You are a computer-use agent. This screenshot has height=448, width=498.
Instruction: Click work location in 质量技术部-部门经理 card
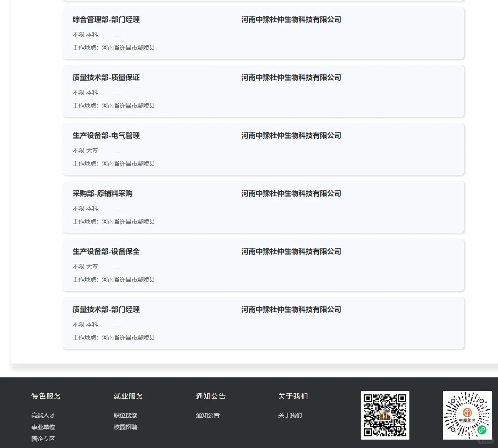point(114,337)
